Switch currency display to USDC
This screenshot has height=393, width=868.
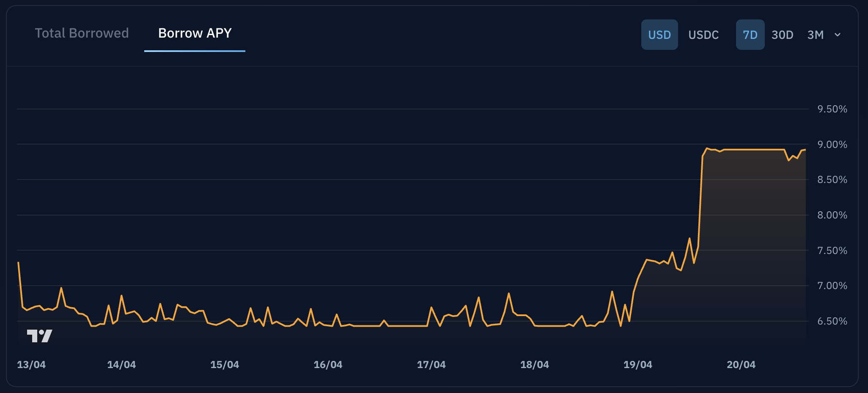click(x=703, y=35)
